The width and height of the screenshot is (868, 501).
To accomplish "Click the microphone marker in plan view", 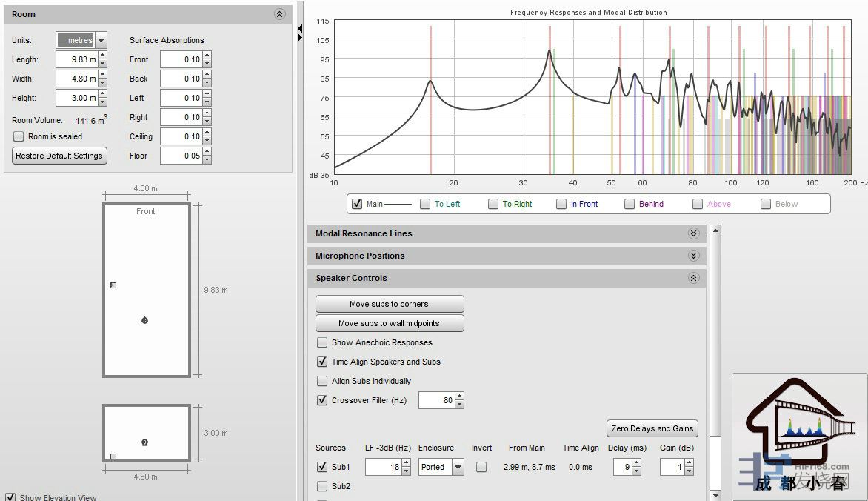I will click(x=145, y=320).
